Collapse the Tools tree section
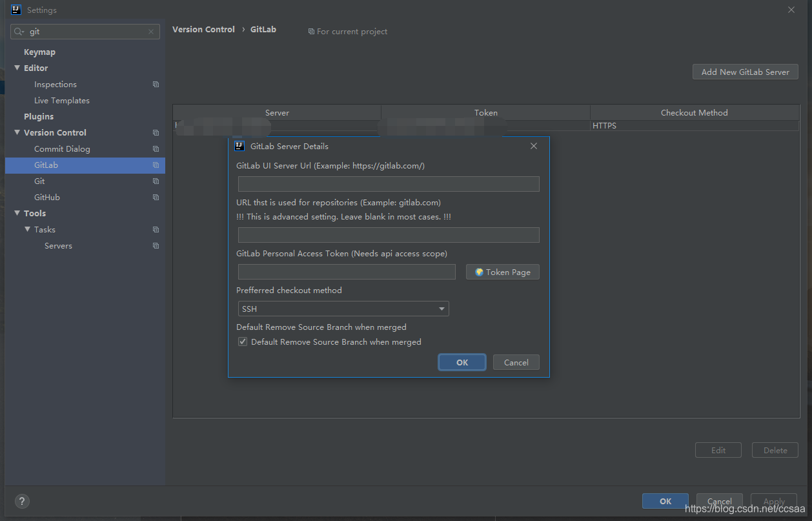 (x=17, y=213)
